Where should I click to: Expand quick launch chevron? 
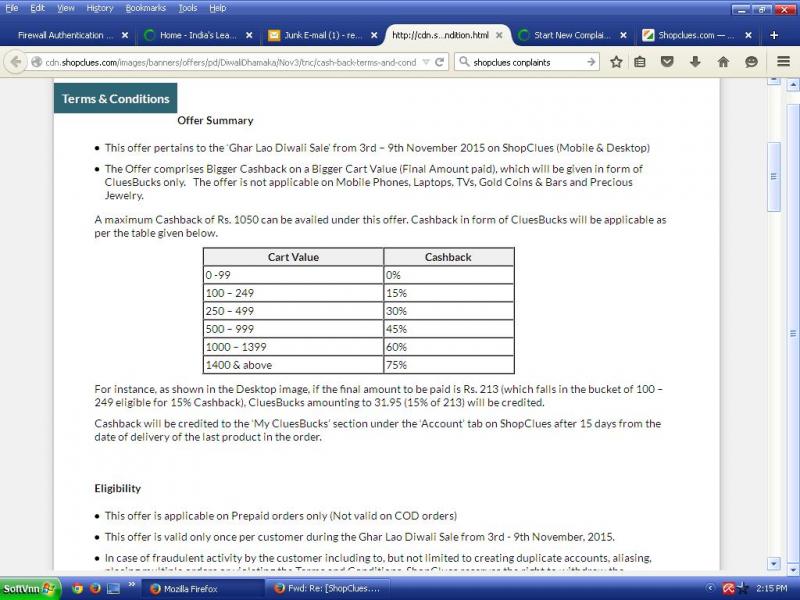click(x=132, y=584)
